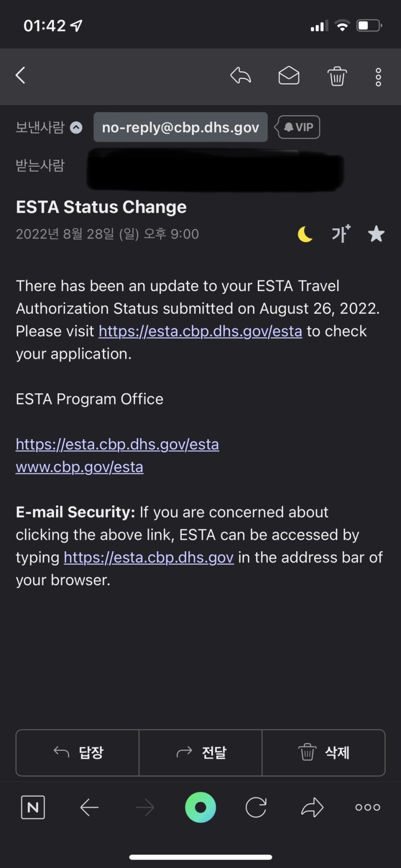Open the three-dot more options menu
This screenshot has height=868, width=401.
click(x=378, y=77)
